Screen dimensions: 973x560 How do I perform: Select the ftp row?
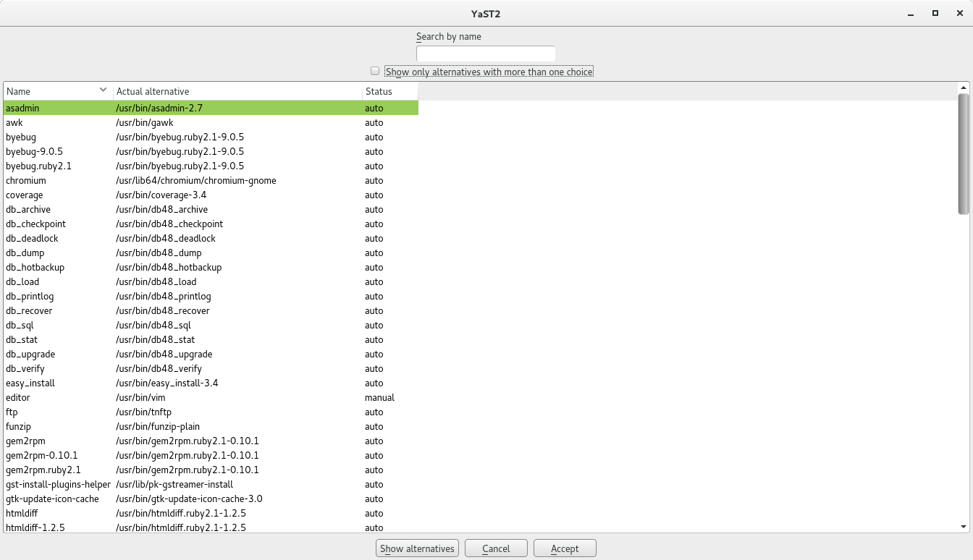[211, 412]
